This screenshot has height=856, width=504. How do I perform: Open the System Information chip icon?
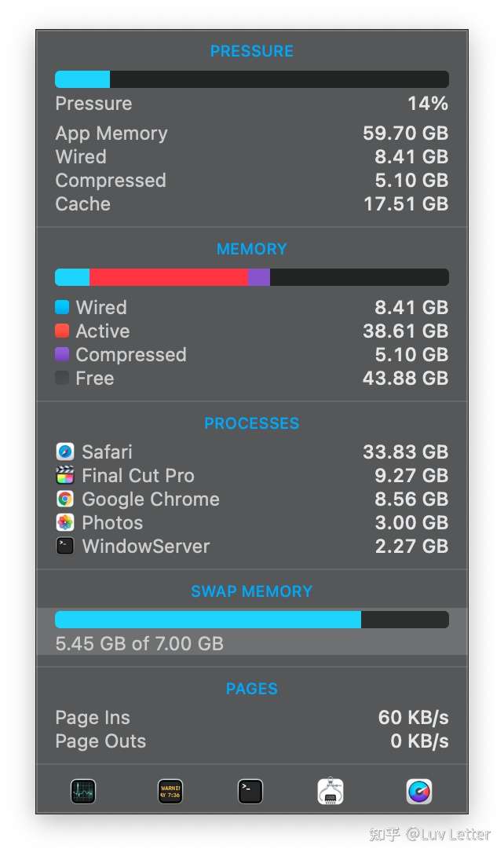[331, 791]
